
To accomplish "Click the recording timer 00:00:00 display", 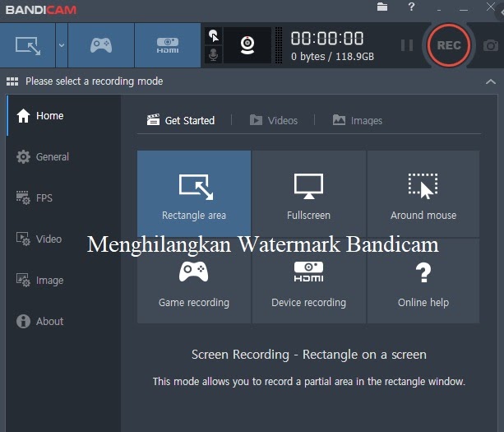I will pos(327,39).
